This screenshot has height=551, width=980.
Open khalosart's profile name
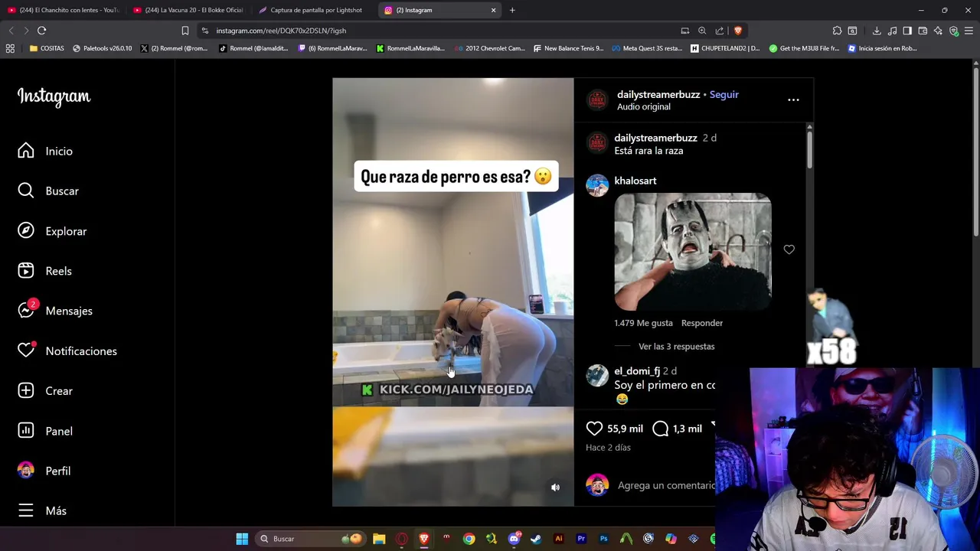[635, 181]
